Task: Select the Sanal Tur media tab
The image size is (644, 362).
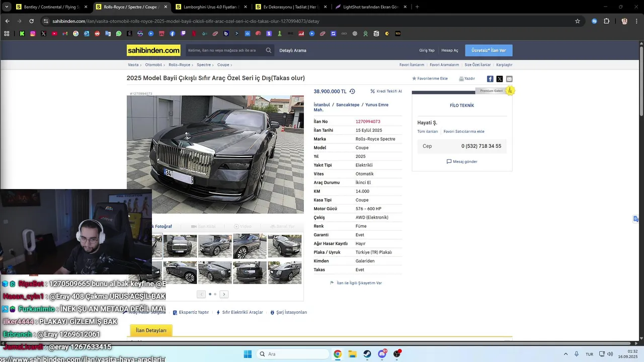Action: (283, 226)
